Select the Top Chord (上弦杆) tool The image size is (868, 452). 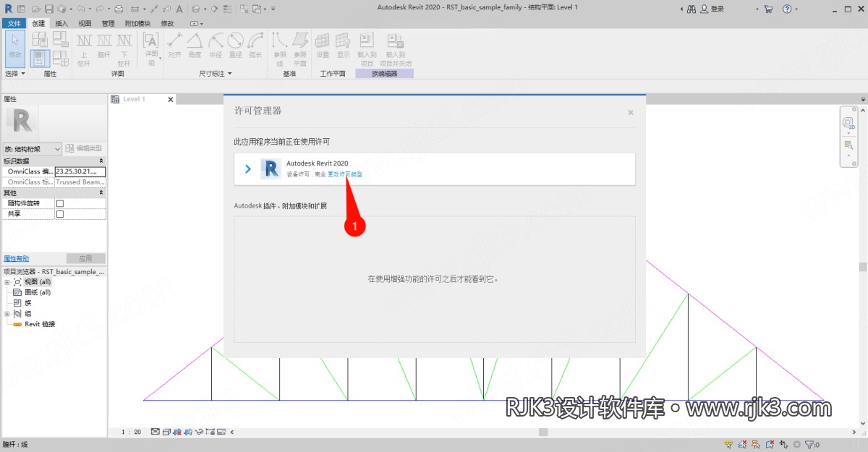tap(84, 49)
